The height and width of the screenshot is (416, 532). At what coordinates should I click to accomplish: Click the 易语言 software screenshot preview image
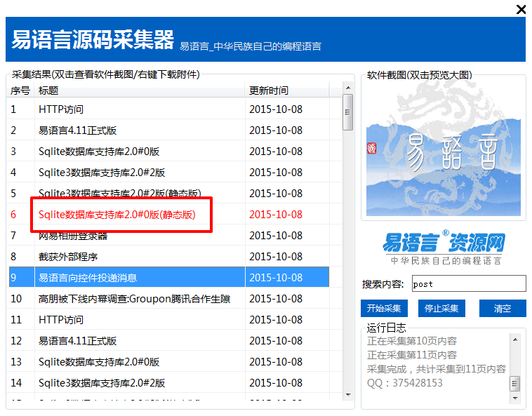[x=443, y=149]
